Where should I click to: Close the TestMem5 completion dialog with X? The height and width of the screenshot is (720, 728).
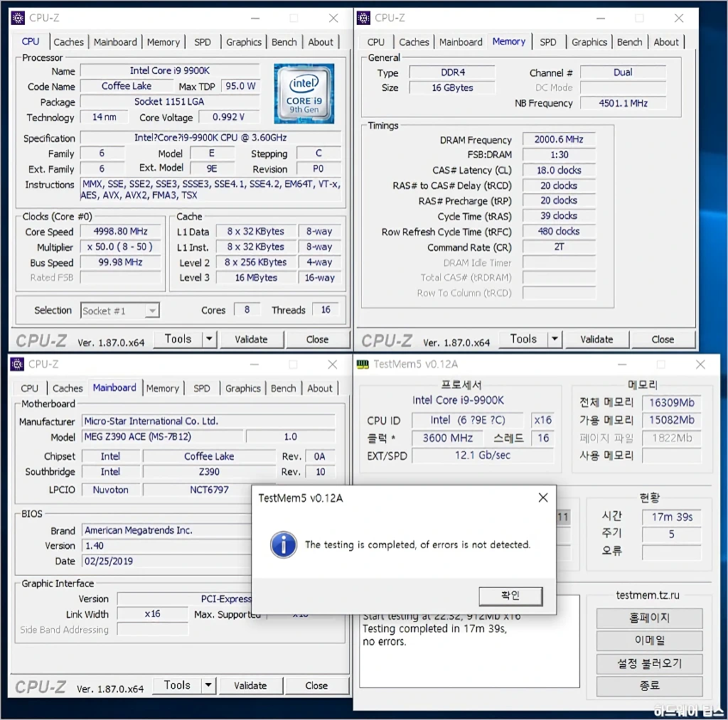(x=542, y=498)
